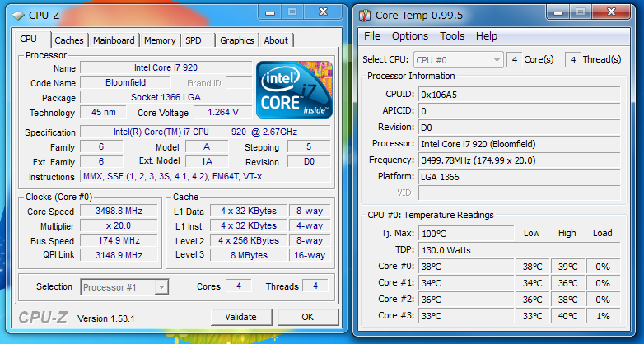The width and height of the screenshot is (644, 344).
Task: Click the Revision value D0 in CPU-Z
Action: (309, 162)
